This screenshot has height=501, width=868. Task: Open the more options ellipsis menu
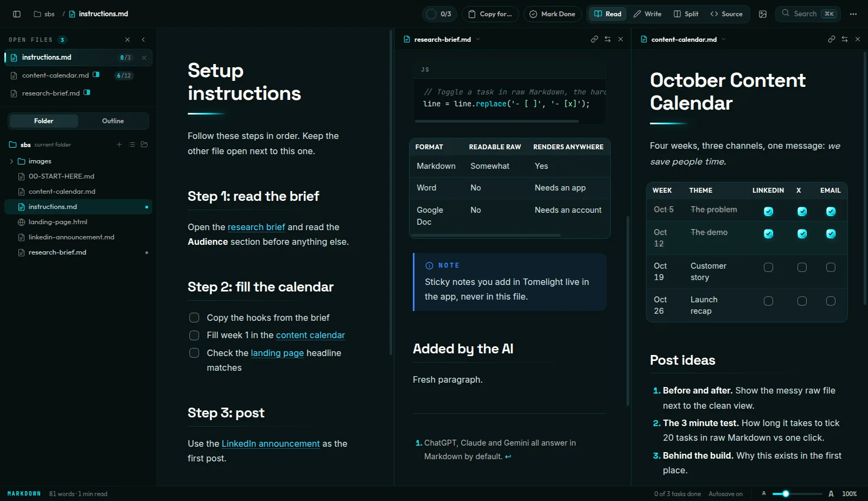(853, 14)
